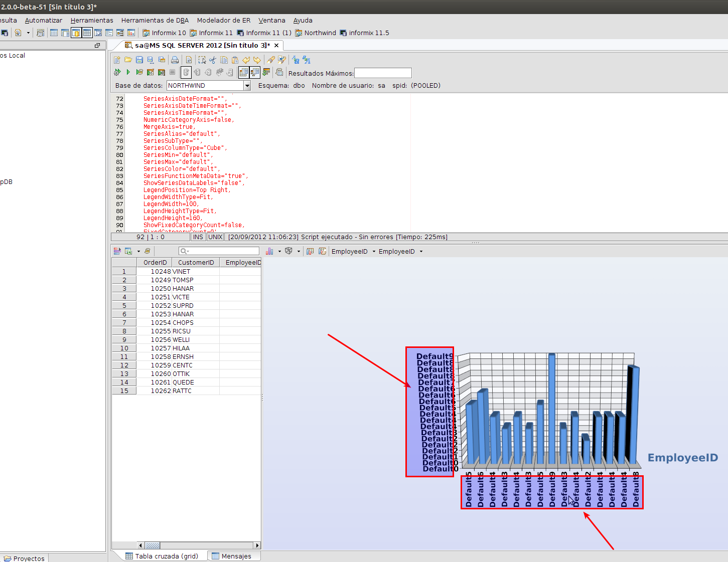The image size is (728, 562).
Task: Open a file with the folder icon
Action: [128, 60]
